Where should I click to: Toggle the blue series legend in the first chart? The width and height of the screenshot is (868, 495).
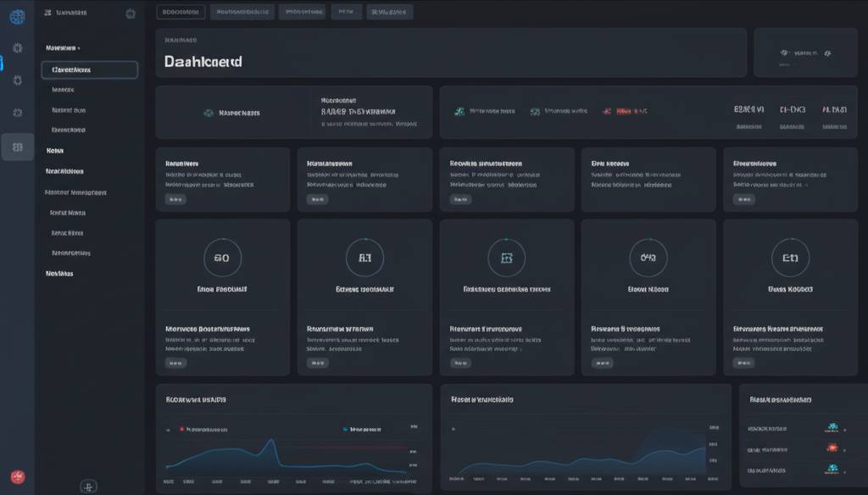pyautogui.click(x=345, y=429)
